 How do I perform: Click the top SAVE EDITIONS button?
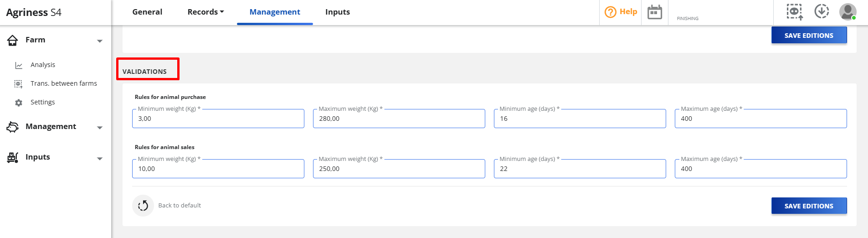[809, 36]
